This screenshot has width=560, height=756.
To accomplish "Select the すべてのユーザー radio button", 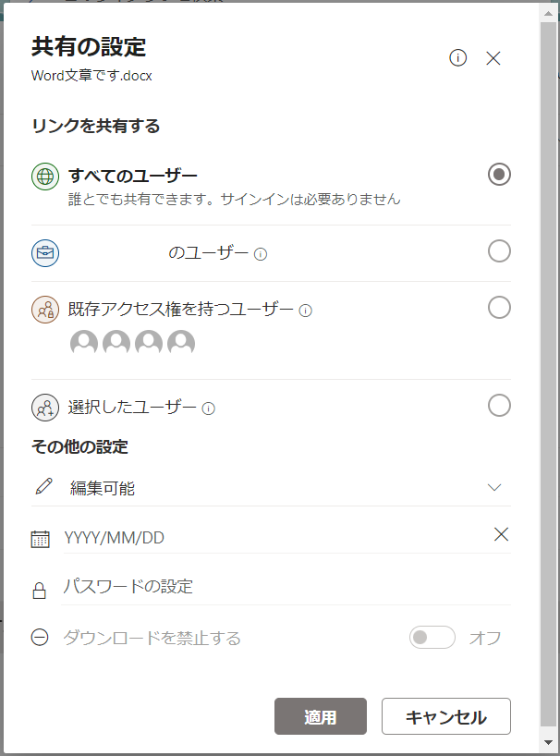I will point(499,174).
